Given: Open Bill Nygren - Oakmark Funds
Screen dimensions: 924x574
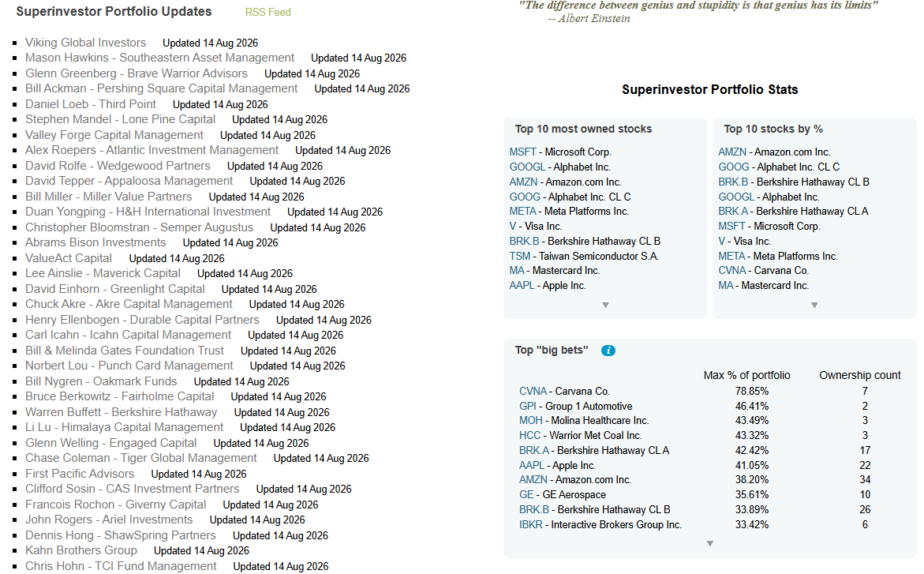Looking at the screenshot, I should [101, 381].
